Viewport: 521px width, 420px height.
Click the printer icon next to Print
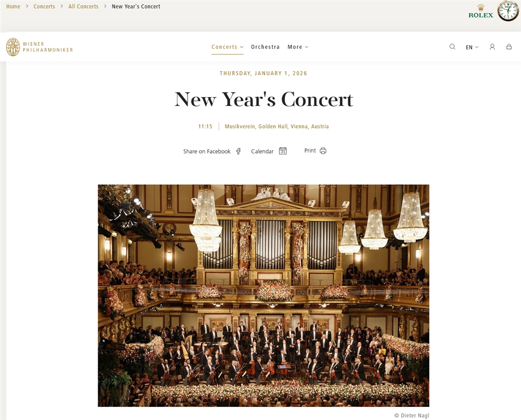(323, 151)
